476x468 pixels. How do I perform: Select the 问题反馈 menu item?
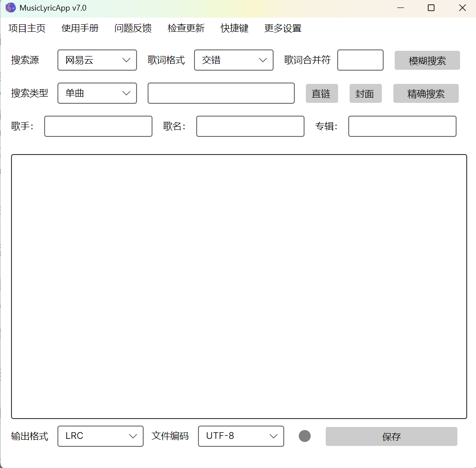point(133,28)
